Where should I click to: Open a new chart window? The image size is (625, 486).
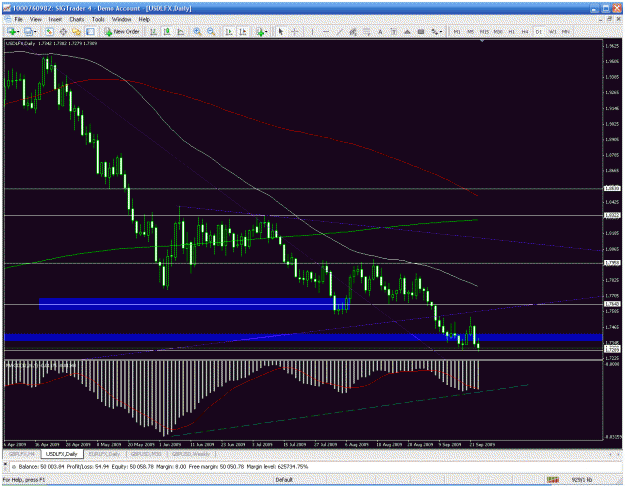(11, 31)
